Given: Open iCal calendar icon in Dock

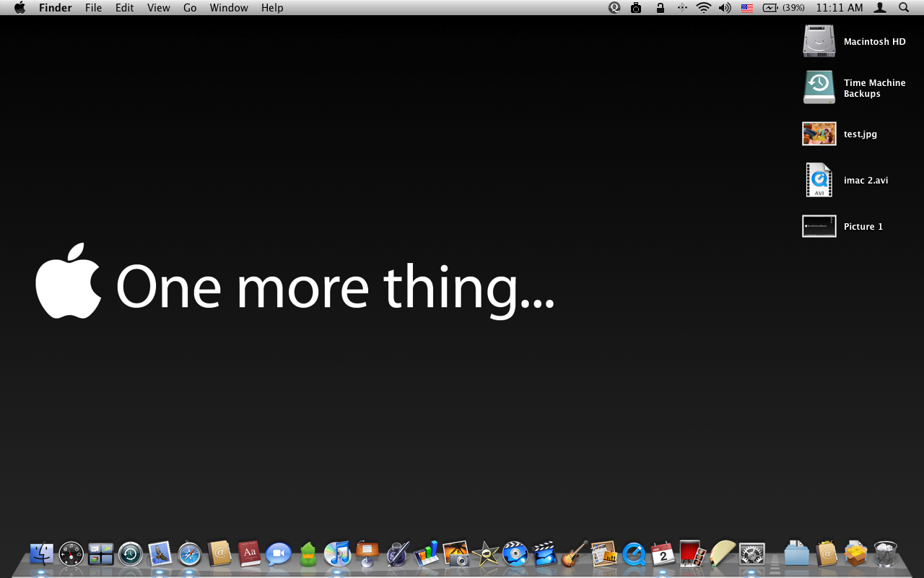Looking at the screenshot, I should pyautogui.click(x=663, y=554).
